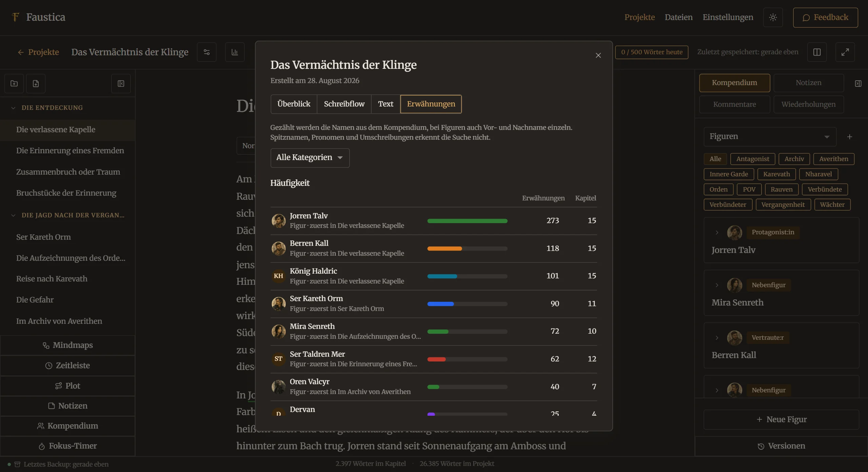Collapse left sidebar panel icon
Screen dimensions: 868x472
[121, 83]
